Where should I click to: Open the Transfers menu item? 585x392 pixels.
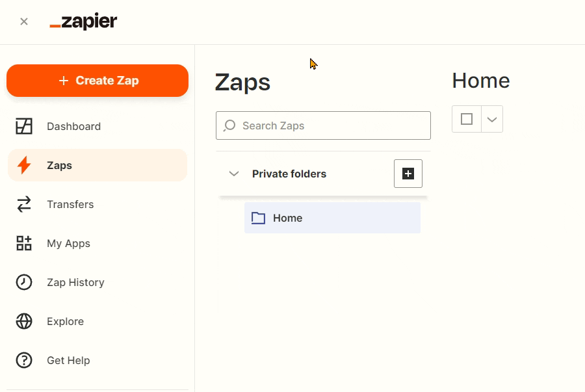point(70,204)
